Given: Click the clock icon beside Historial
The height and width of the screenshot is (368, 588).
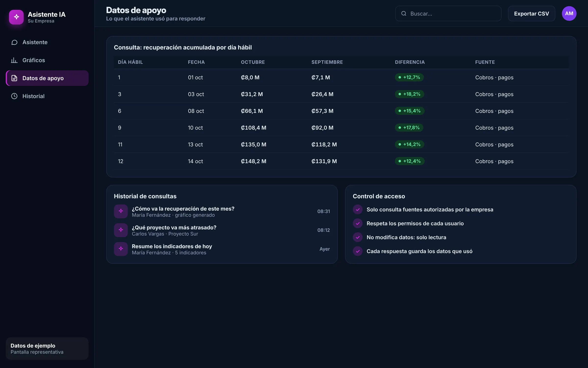Looking at the screenshot, I should 14,96.
